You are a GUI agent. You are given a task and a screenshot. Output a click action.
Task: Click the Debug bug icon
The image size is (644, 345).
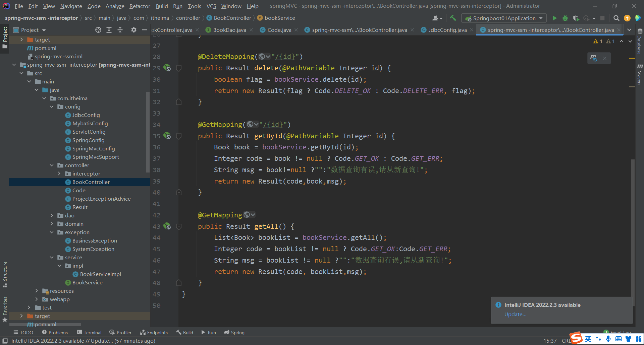point(565,18)
